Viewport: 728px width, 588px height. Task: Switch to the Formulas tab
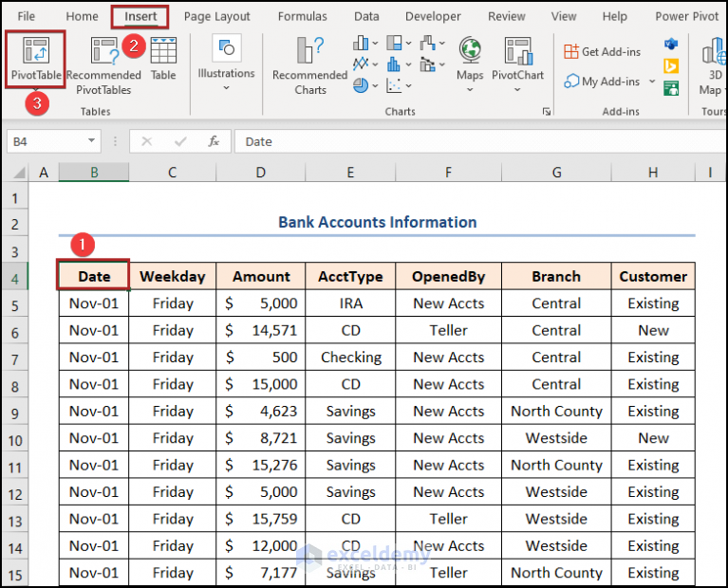click(302, 16)
